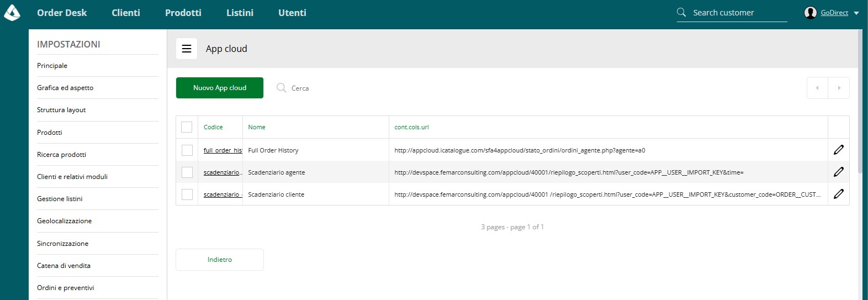868x300 pixels.
Task: Edit the Full Order History row
Action: [838, 150]
